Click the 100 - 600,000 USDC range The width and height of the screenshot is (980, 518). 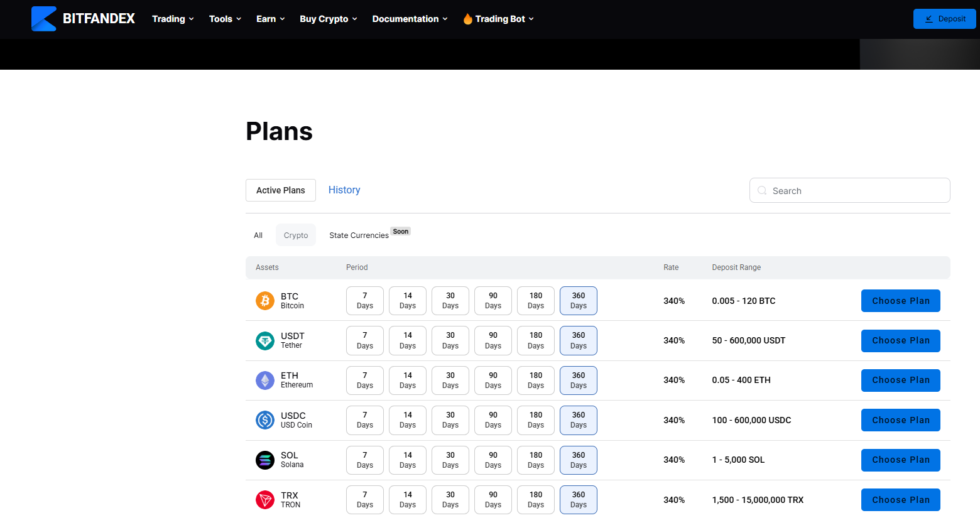pyautogui.click(x=751, y=420)
